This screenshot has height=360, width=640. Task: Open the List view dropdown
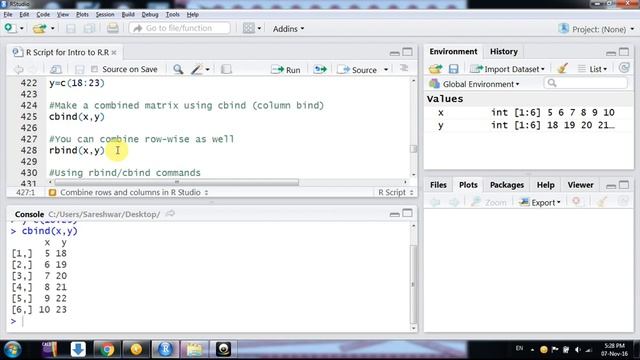tap(592, 69)
